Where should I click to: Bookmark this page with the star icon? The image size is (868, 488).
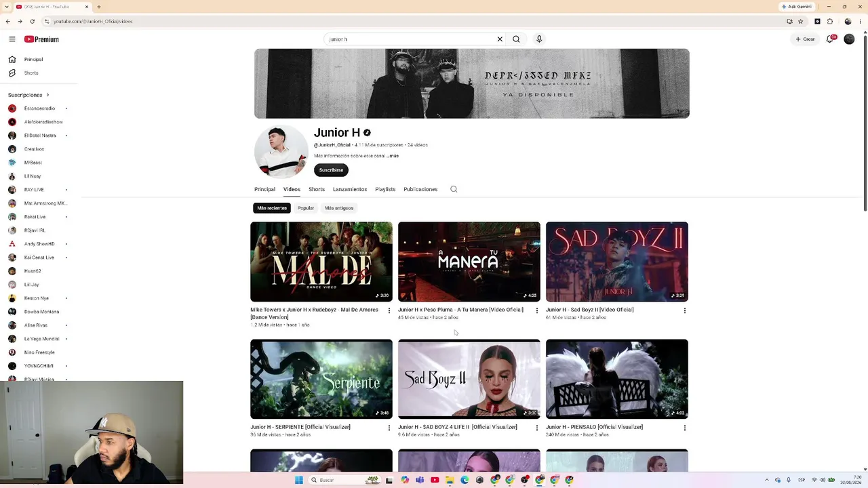pos(800,21)
